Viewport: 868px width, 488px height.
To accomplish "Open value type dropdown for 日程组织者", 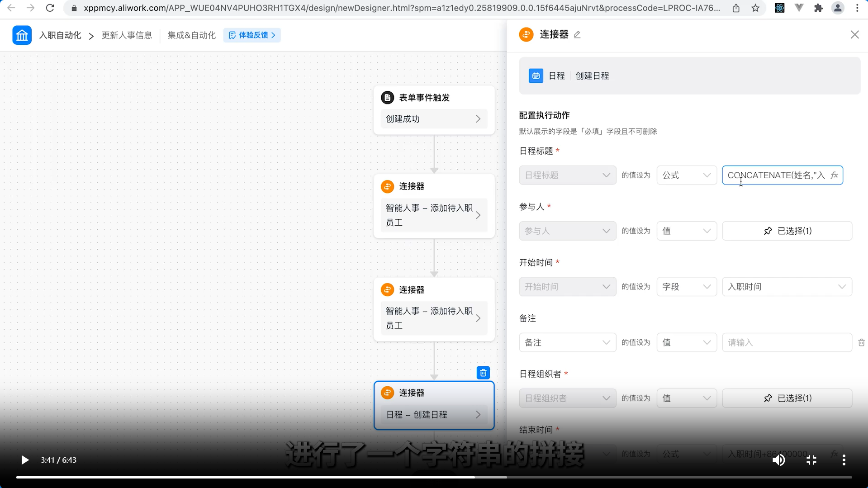I will coord(686,398).
